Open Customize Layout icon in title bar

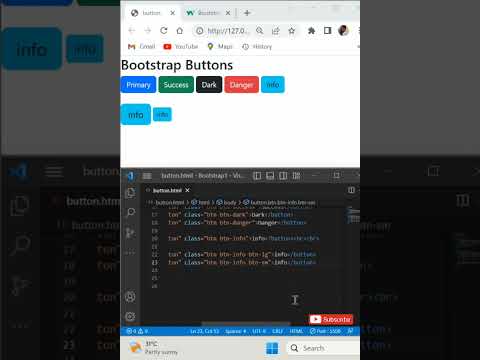[x=296, y=176]
